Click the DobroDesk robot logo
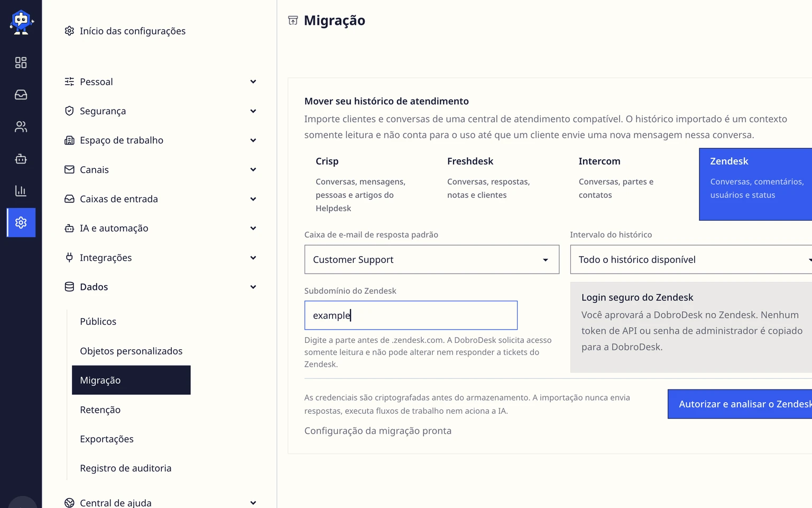Screen dimensions: 812x508 [21, 22]
